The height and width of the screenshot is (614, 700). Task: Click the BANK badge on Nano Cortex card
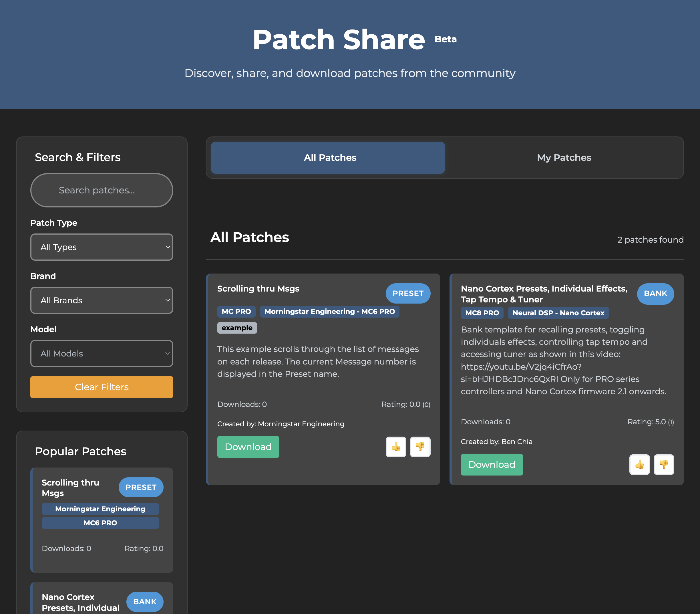[655, 293]
